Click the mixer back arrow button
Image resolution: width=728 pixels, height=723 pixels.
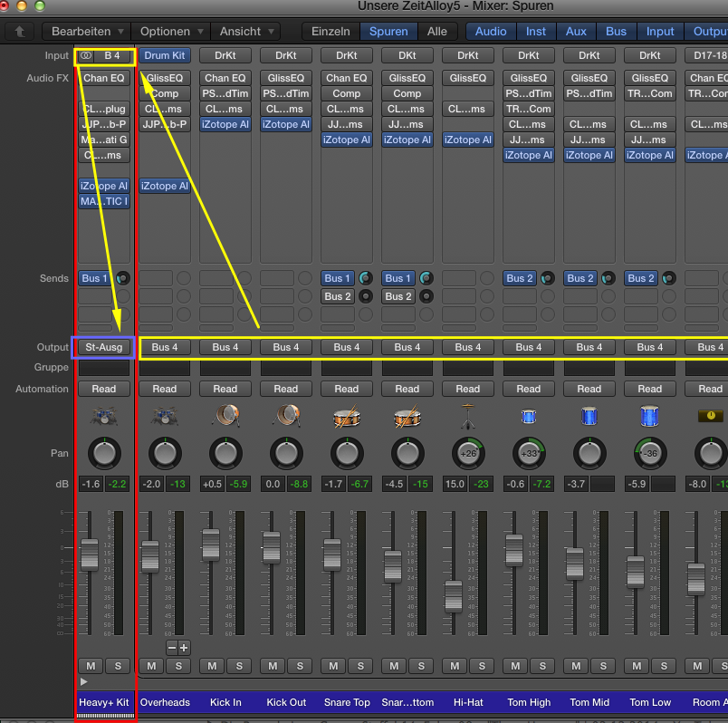[x=20, y=32]
